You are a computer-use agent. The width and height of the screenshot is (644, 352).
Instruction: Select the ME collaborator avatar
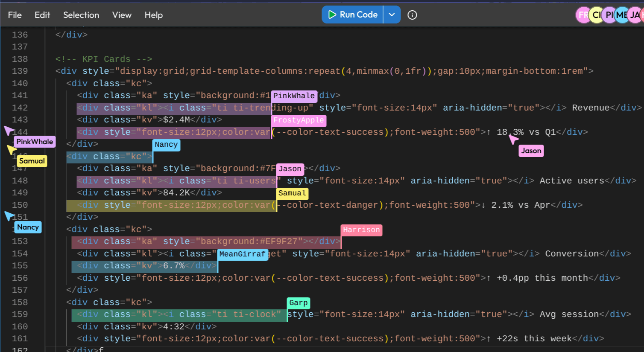pos(622,15)
